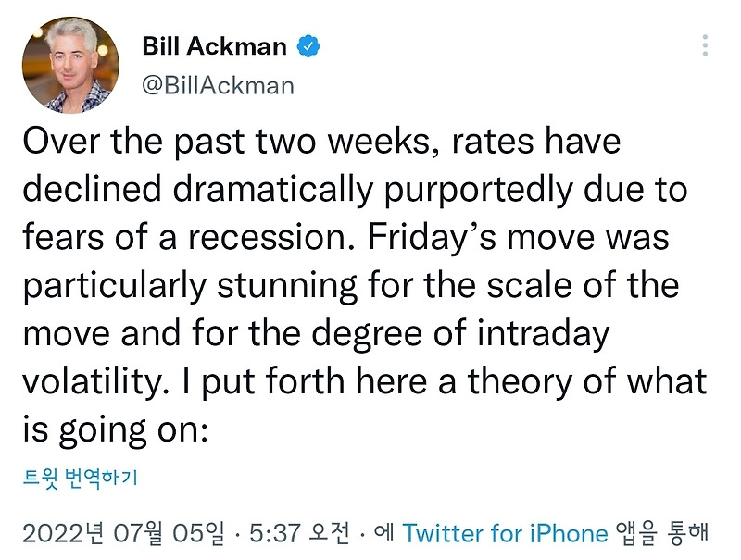This screenshot has height=560, width=741.
Task: Click the word "theory" in the tweet
Action: pos(520,382)
